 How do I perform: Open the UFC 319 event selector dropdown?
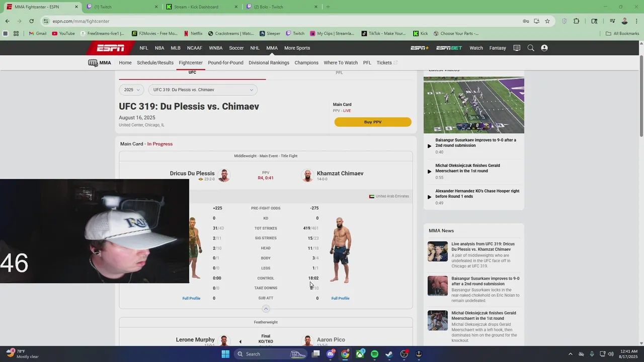(x=203, y=89)
